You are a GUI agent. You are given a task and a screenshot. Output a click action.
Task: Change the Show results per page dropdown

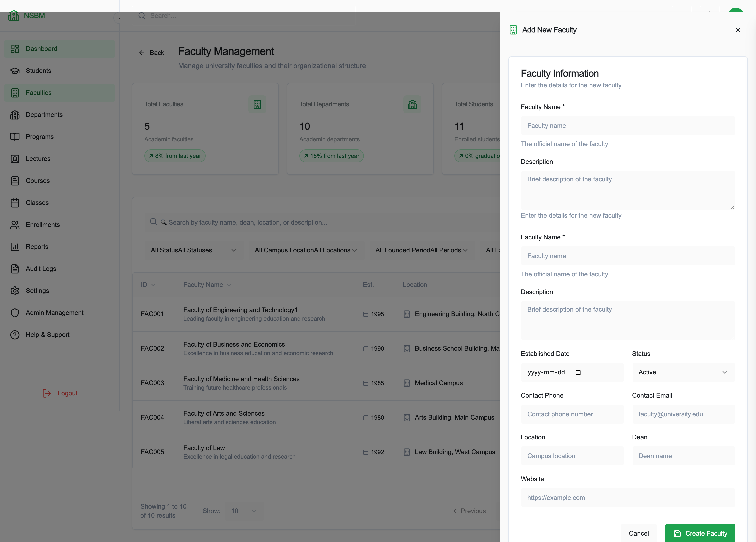(x=244, y=511)
